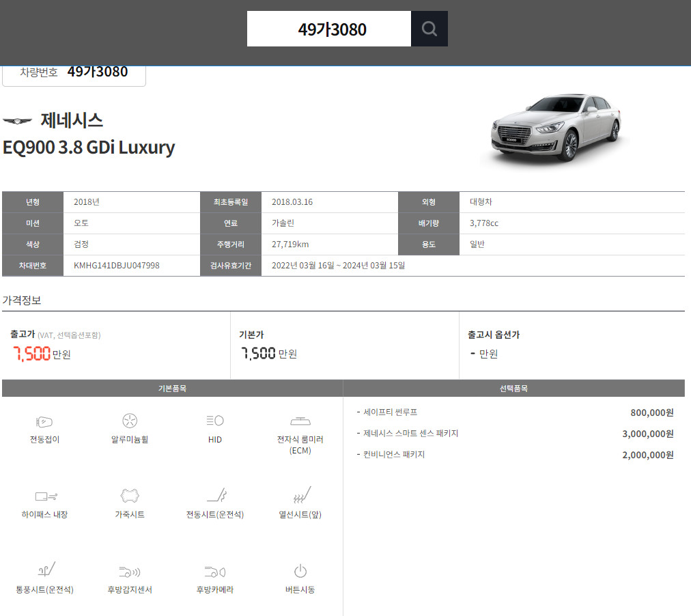
Task: Click the 통풍시트(운전석) ventilated seat icon
Action: tap(46, 570)
